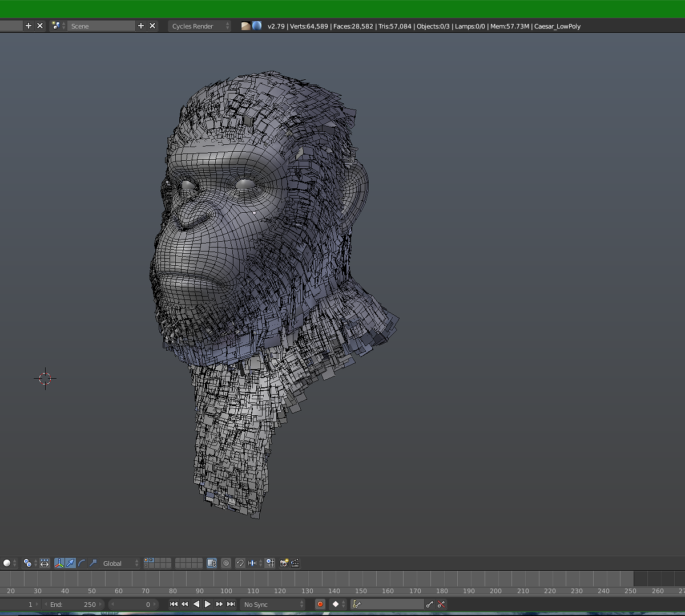Play the animation forward

tap(208, 604)
